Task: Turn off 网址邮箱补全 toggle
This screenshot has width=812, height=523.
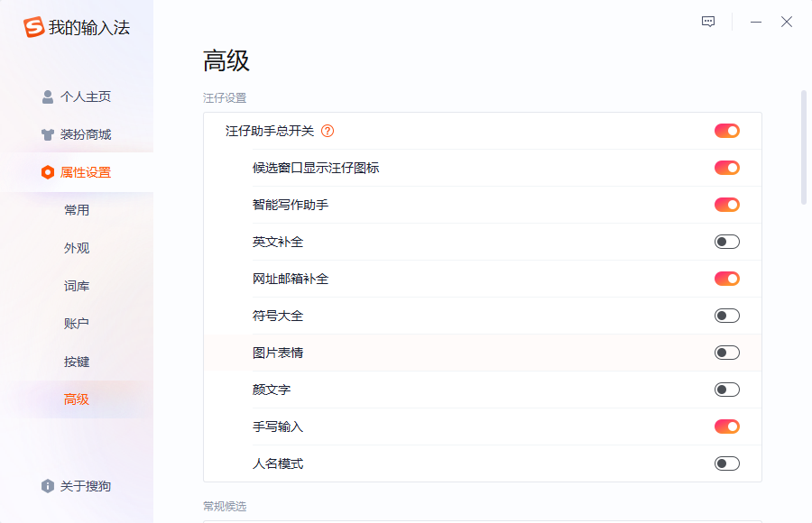Action: coord(727,279)
